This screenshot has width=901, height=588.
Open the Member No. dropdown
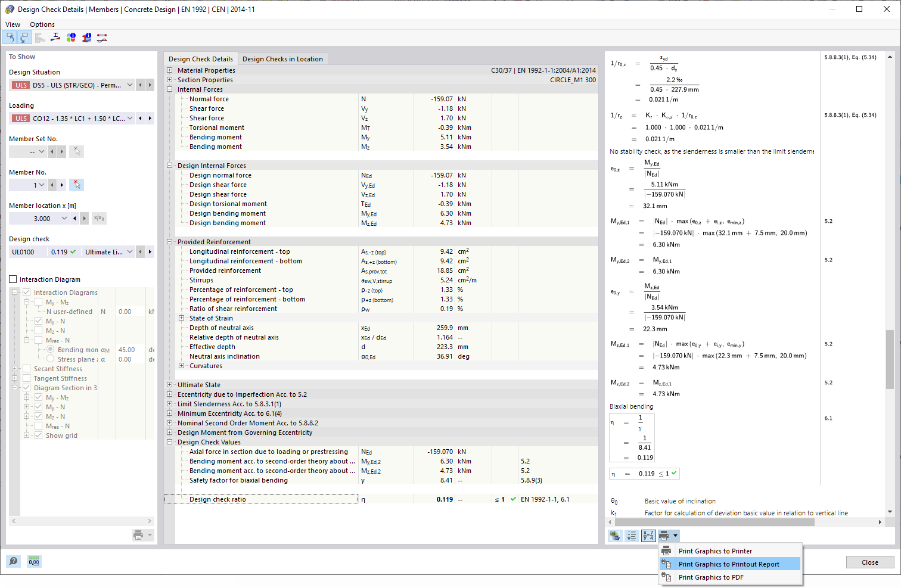(x=42, y=185)
